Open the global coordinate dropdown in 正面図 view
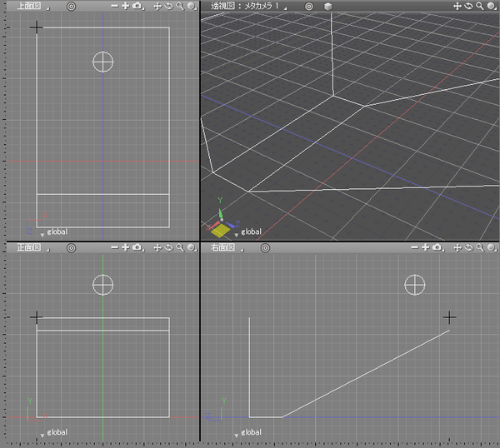This screenshot has height=448, width=500. pyautogui.click(x=54, y=433)
